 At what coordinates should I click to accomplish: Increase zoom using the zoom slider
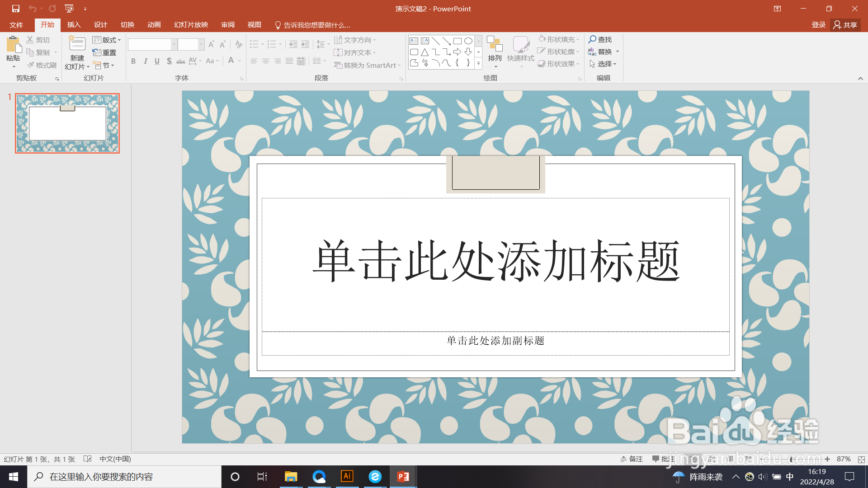point(828,459)
